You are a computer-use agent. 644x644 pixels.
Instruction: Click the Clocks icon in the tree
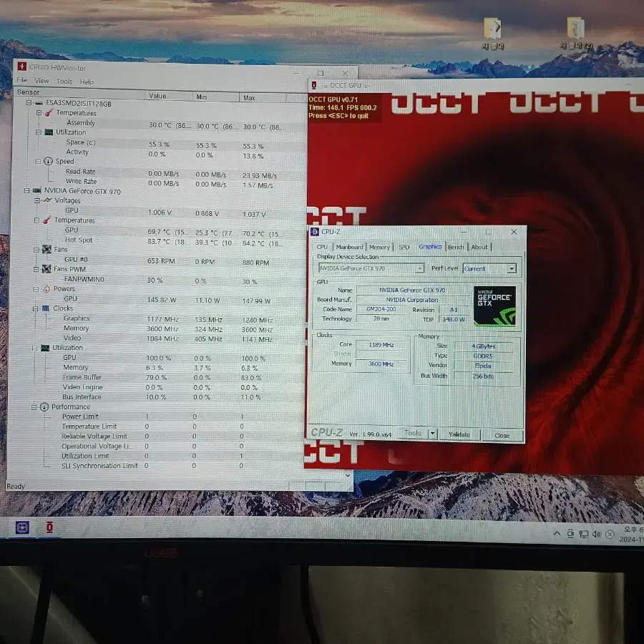pyautogui.click(x=46, y=308)
